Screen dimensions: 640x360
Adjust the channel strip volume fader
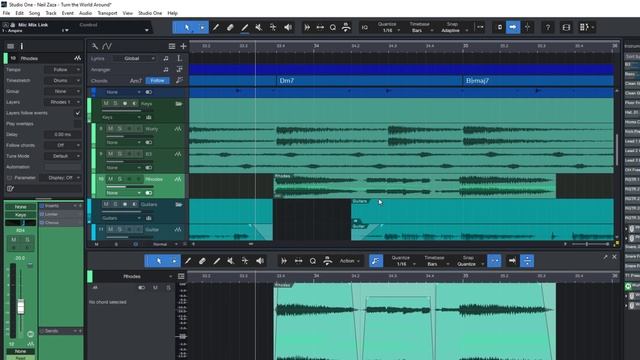click(x=21, y=307)
